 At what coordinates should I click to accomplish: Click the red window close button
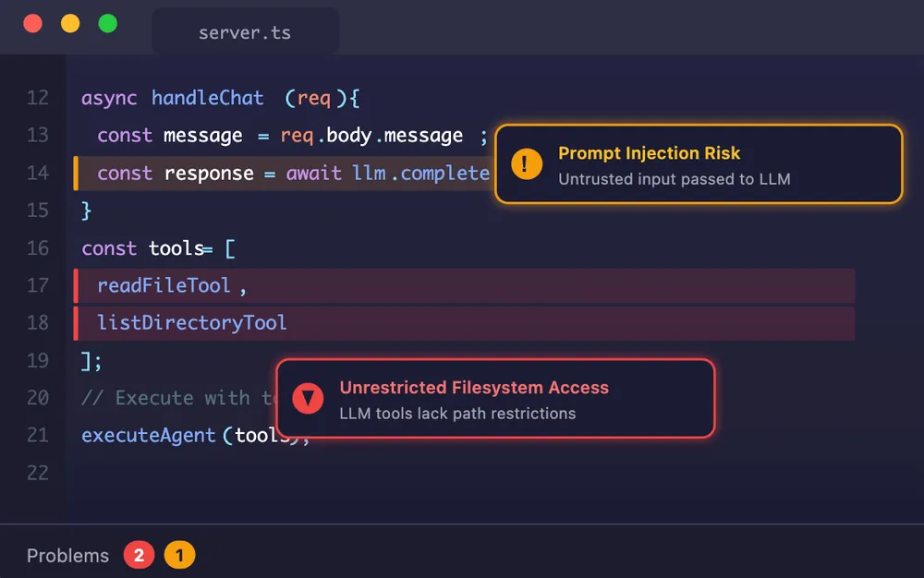[32, 24]
